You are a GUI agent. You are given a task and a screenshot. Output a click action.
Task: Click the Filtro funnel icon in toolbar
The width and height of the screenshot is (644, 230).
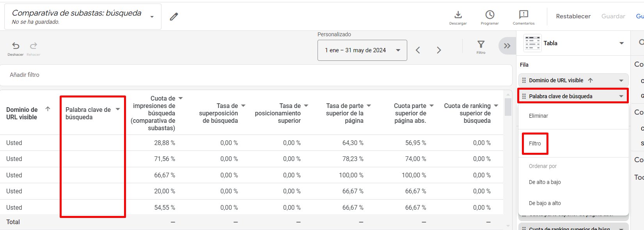[x=481, y=44]
